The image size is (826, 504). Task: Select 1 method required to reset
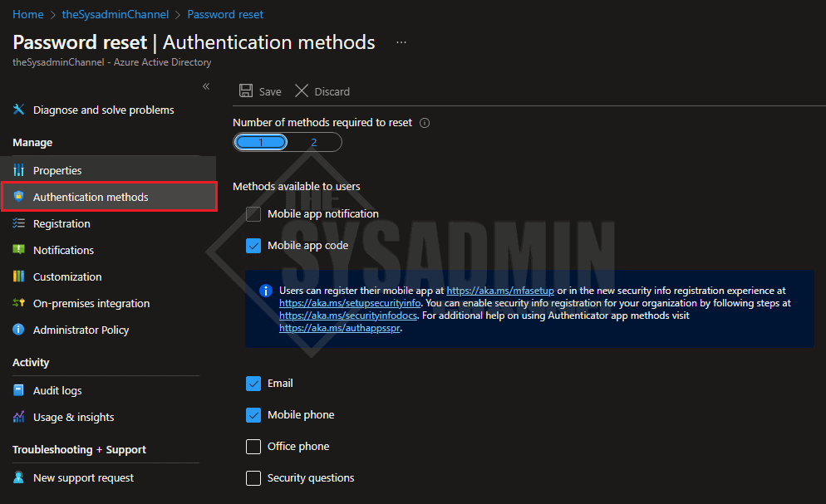261,142
